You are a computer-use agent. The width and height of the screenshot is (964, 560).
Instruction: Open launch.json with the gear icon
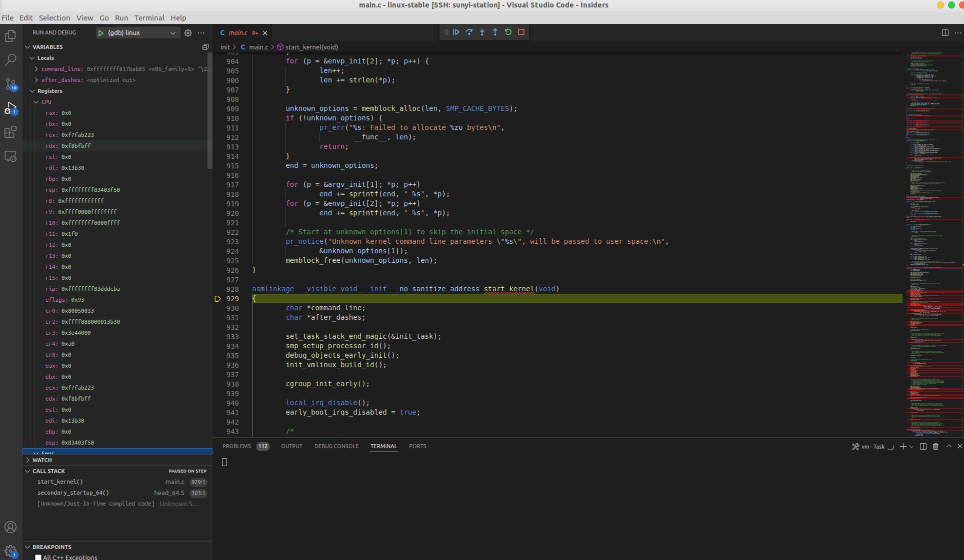click(x=188, y=33)
